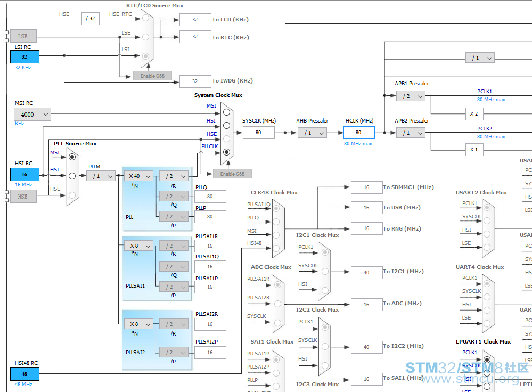Click the HCLK (MHz) input field
The height and width of the screenshot is (392, 532).
coord(358,133)
